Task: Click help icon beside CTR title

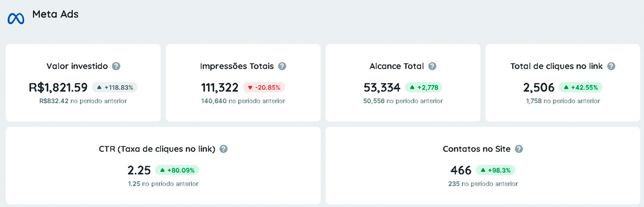Action: click(x=223, y=149)
